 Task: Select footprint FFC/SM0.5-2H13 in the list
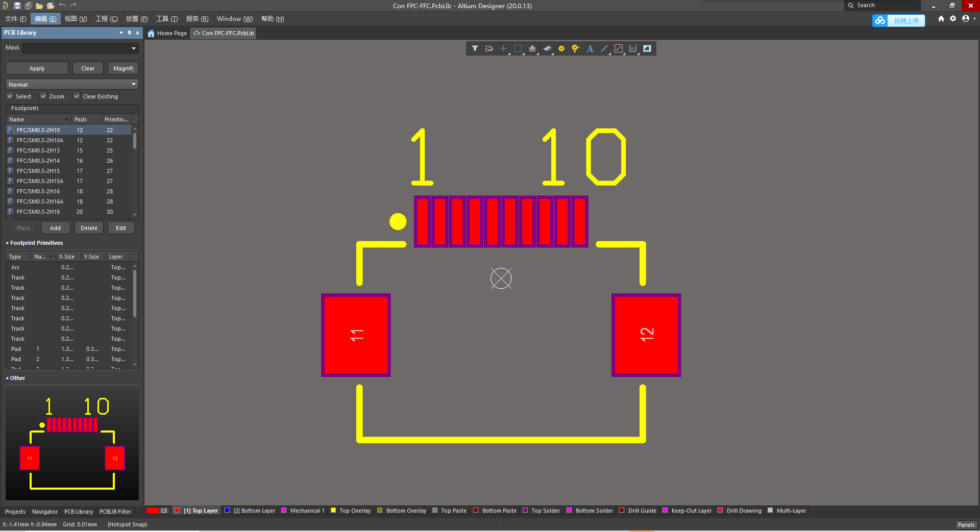coord(68,150)
